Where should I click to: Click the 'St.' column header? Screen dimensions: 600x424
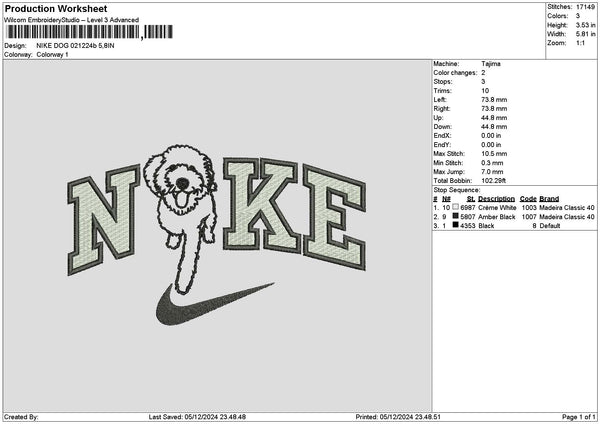[x=471, y=199]
